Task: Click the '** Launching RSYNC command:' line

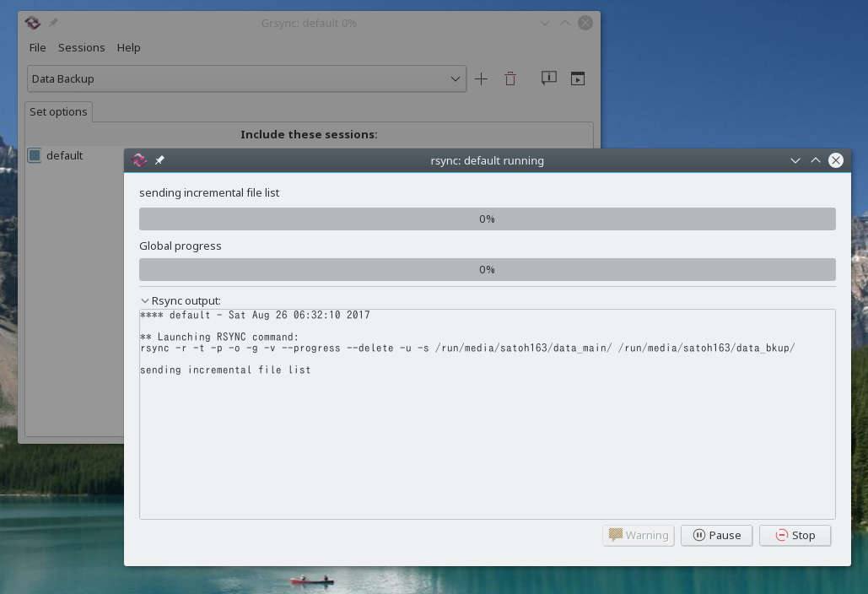Action: [219, 337]
